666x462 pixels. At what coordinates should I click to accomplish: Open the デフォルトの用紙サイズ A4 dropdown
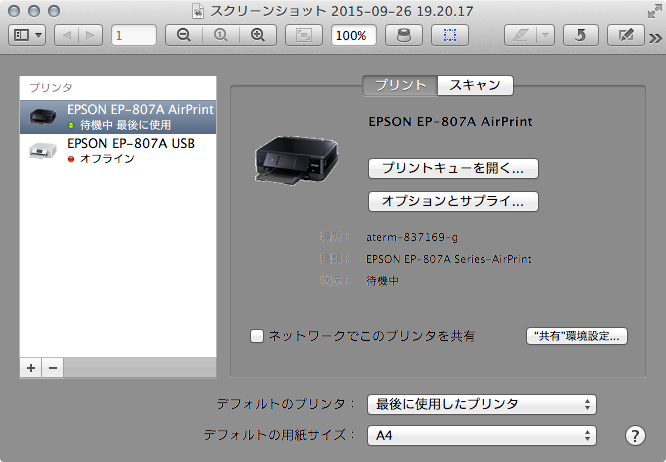tap(482, 435)
